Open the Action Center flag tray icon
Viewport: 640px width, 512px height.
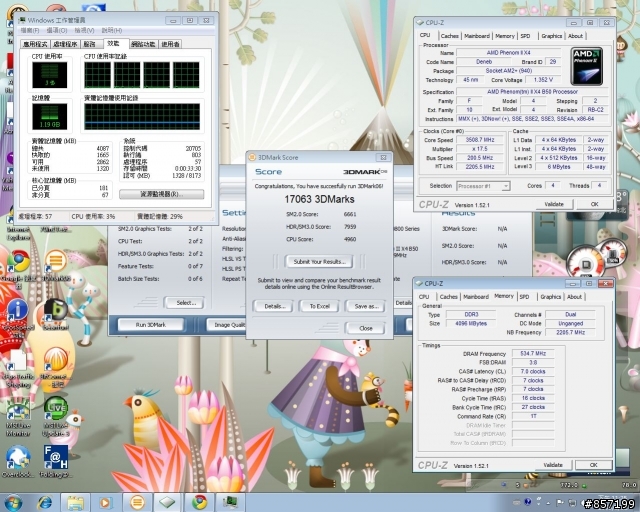[560, 503]
